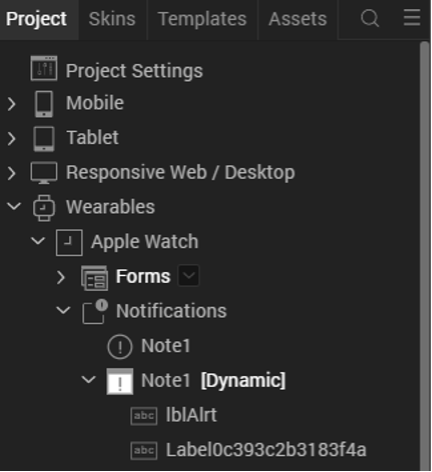
Task: Click the Tablet device icon
Action: (44, 139)
